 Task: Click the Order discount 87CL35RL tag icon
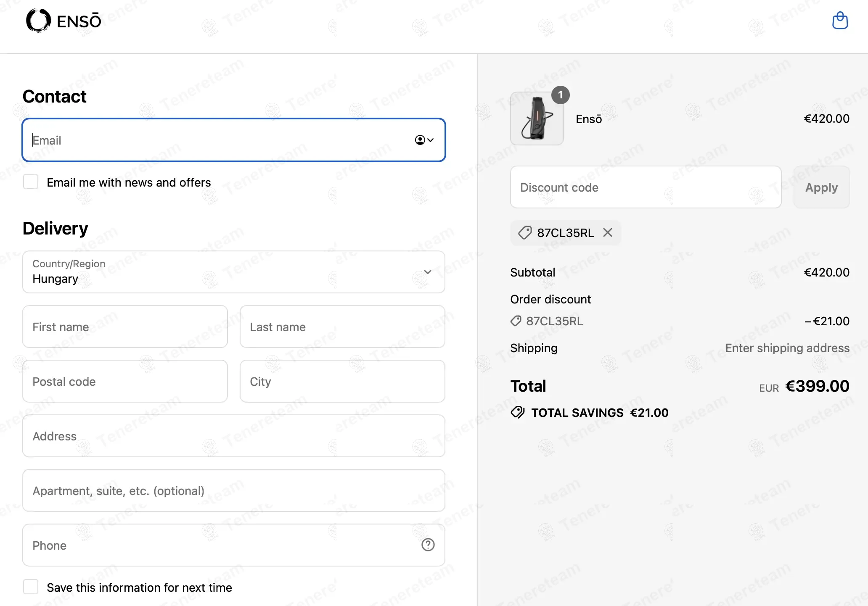[516, 321]
